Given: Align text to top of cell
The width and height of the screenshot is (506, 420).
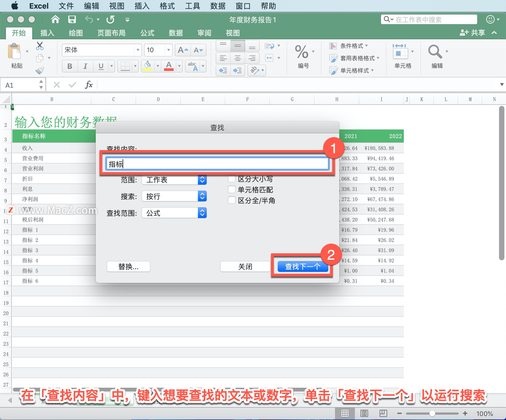Looking at the screenshot, I should pos(223,46).
